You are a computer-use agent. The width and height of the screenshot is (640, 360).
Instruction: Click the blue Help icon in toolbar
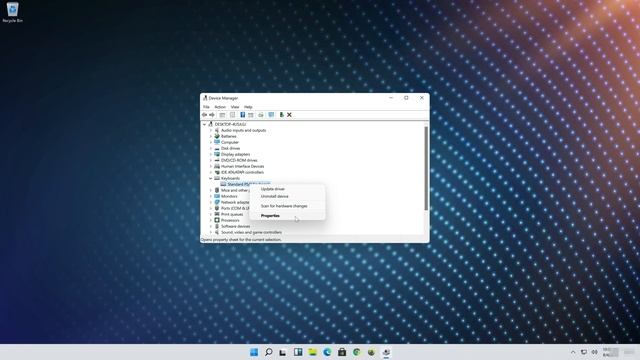[242, 115]
